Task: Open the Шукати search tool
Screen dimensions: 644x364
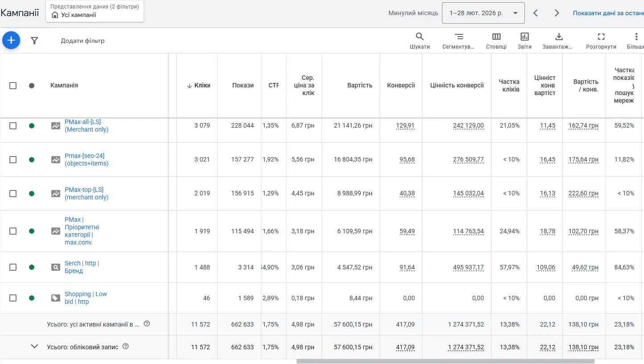Action: click(420, 41)
